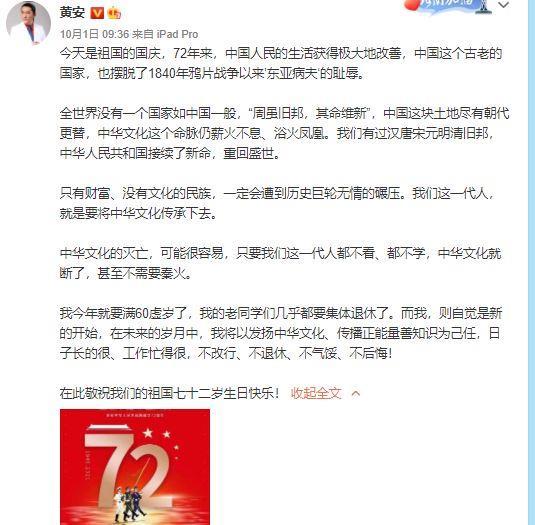535x525 pixels.
Task: Click the tower icon on the top banner
Action: click(483, 6)
